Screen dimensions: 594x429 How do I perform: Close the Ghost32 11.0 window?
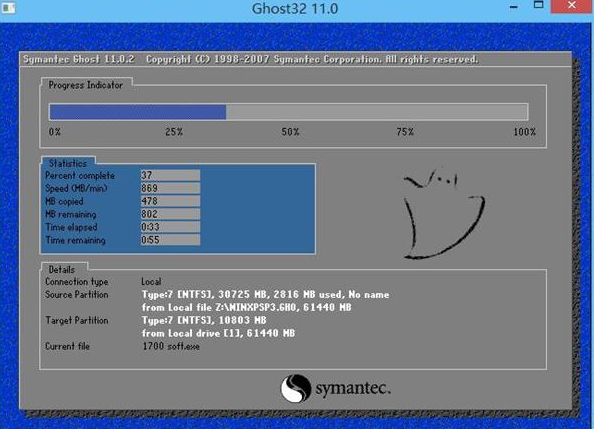[x=572, y=6]
